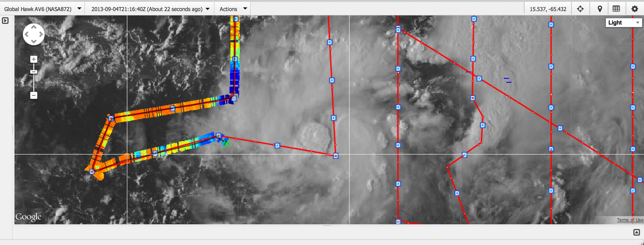Show the left side panel
Screen dimensions: 644x245
pyautogui.click(x=5, y=20)
